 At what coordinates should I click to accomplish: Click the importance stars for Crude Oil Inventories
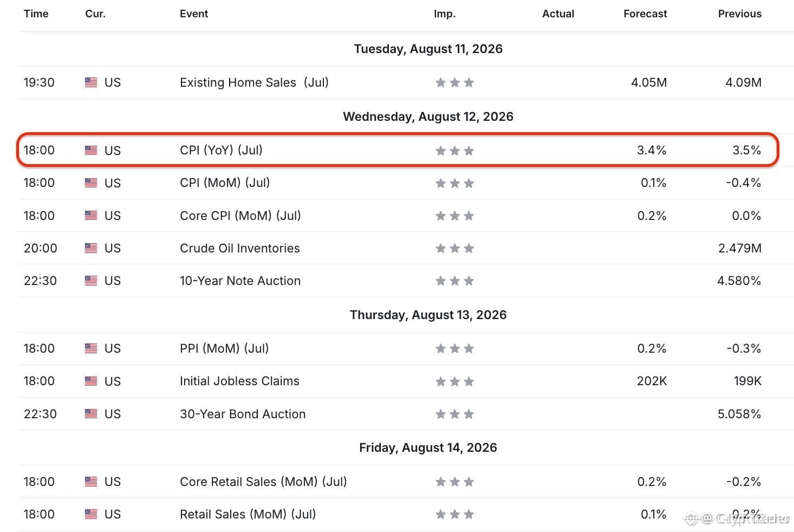(x=455, y=248)
